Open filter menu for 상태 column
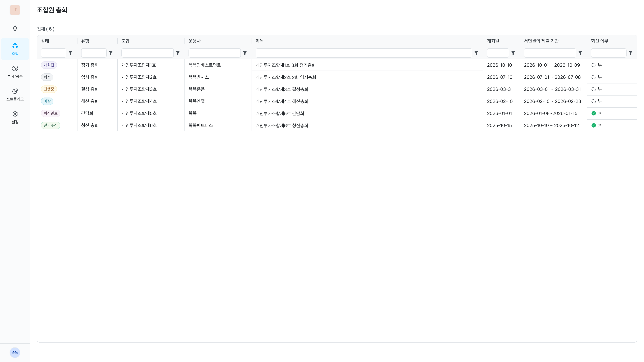Image resolution: width=644 pixels, height=362 pixels. pos(70,53)
